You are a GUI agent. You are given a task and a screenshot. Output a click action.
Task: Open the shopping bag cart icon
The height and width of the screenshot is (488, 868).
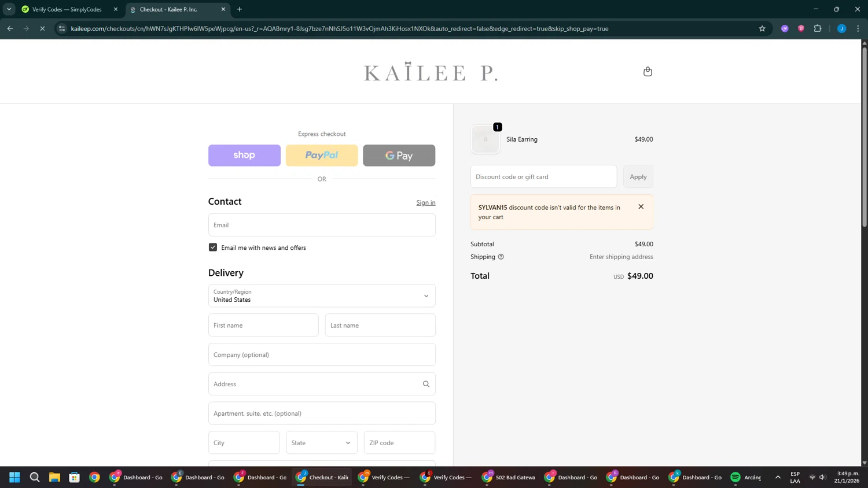[648, 72]
